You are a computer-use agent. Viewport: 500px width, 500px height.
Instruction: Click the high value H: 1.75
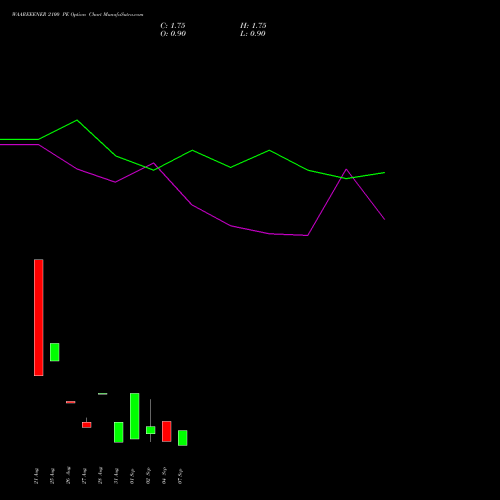click(x=253, y=26)
